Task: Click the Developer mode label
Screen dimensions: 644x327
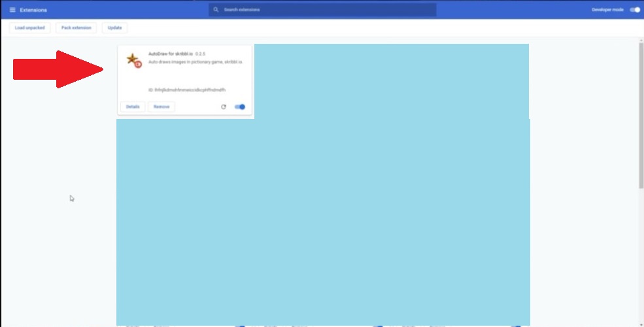Action: [607, 10]
